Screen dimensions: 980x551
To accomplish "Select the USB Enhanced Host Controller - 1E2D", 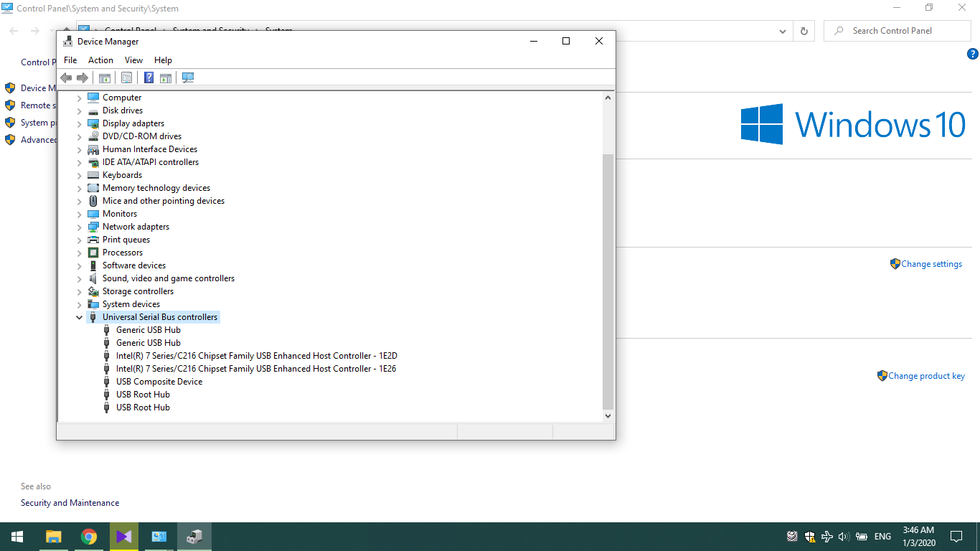I will click(x=257, y=356).
